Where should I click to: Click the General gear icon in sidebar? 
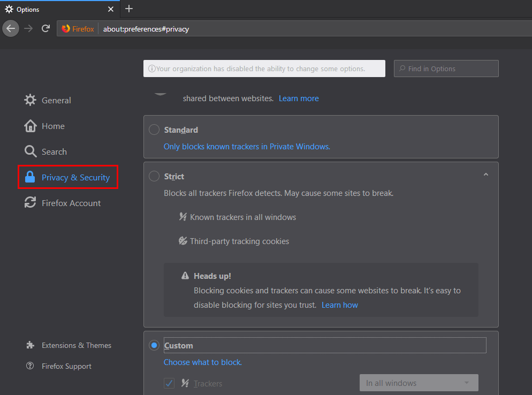30,100
